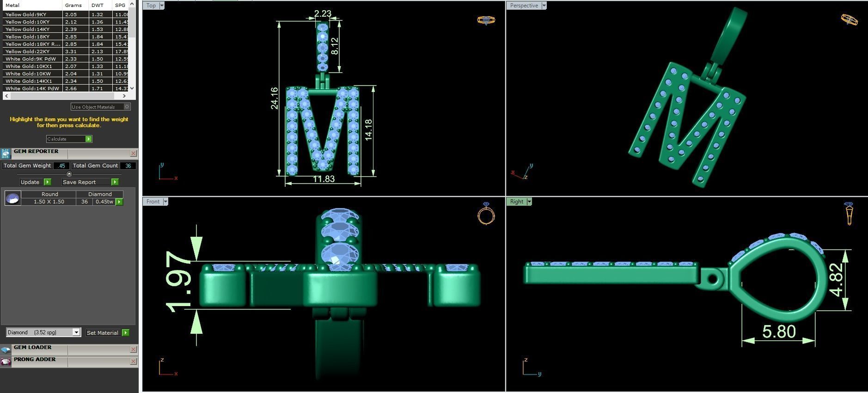Image resolution: width=868 pixels, height=393 pixels.
Task: Click the axis gizmo in Front viewport
Action: tap(167, 367)
